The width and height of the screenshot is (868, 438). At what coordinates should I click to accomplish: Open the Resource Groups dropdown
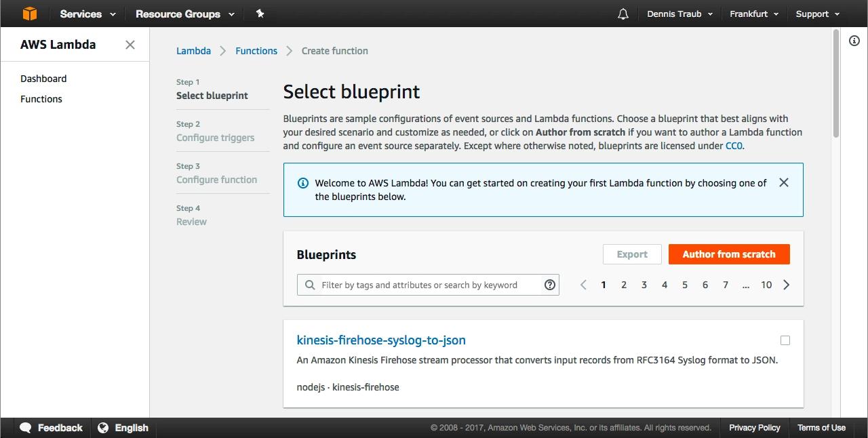[x=184, y=14]
